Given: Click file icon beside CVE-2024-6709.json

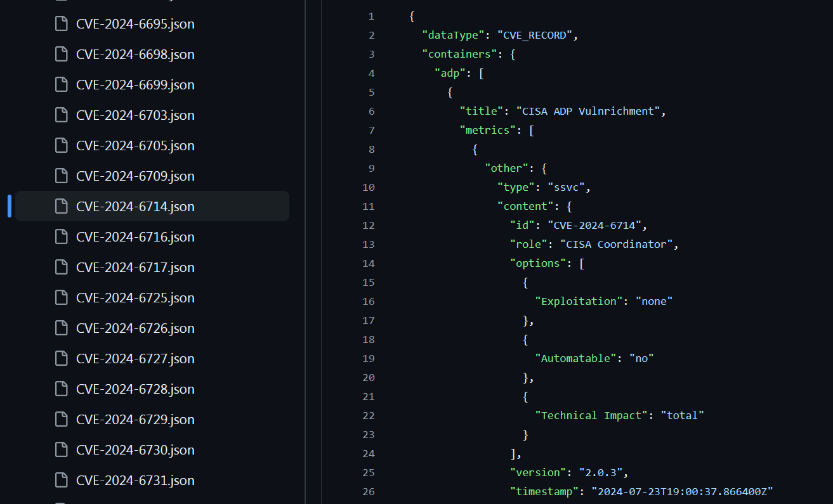Looking at the screenshot, I should (61, 176).
